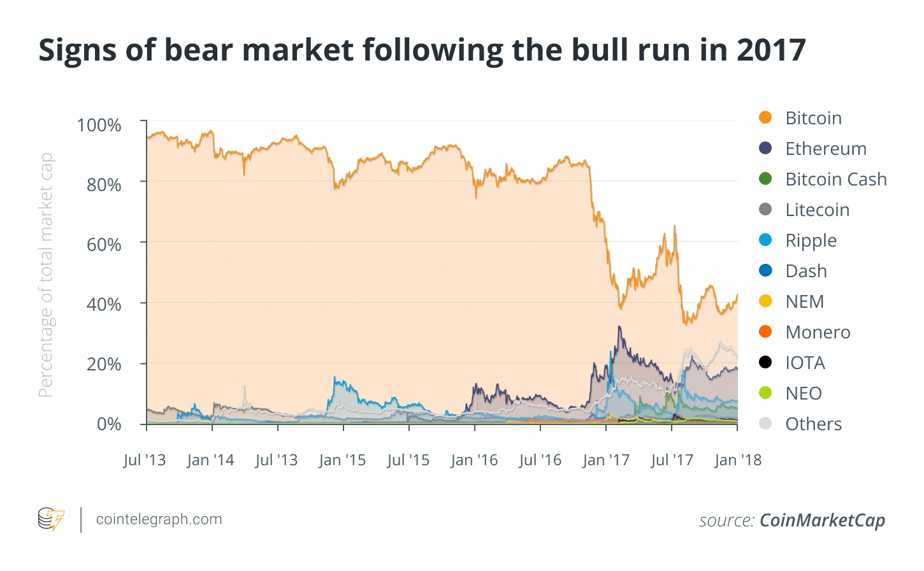
Task: Toggle the Ethereum series legend label
Action: pyautogui.click(x=826, y=148)
